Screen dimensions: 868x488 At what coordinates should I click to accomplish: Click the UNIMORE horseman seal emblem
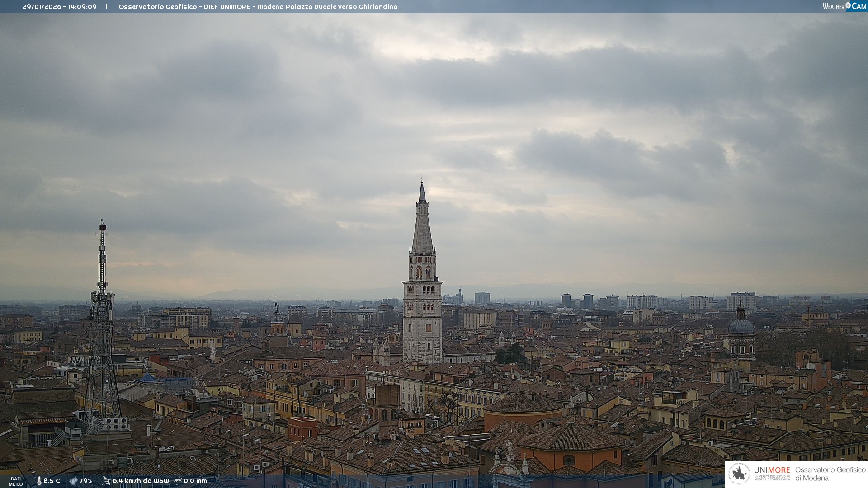coord(739,474)
